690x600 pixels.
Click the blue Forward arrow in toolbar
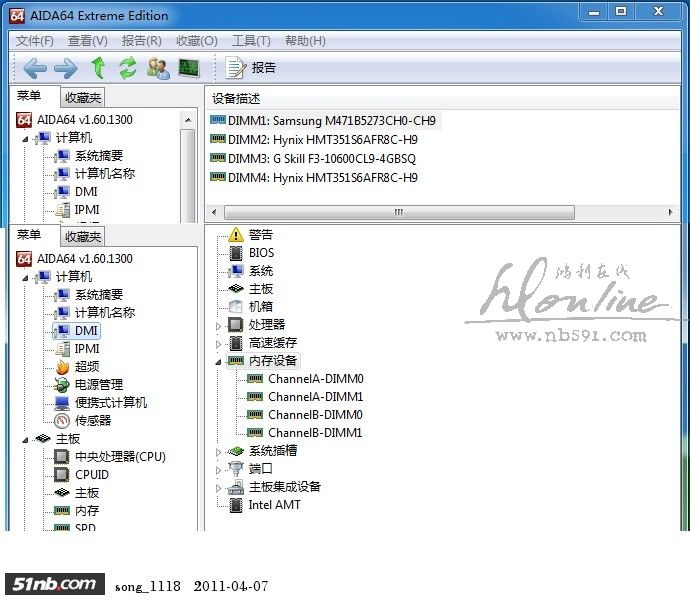coord(66,68)
